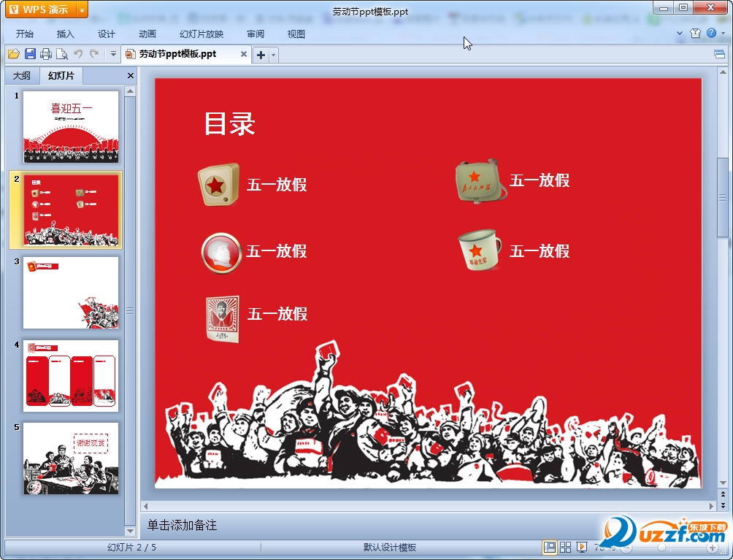This screenshot has height=560, width=733.
Task: Click the window arrangement icon at right of tab bar
Action: tap(719, 55)
